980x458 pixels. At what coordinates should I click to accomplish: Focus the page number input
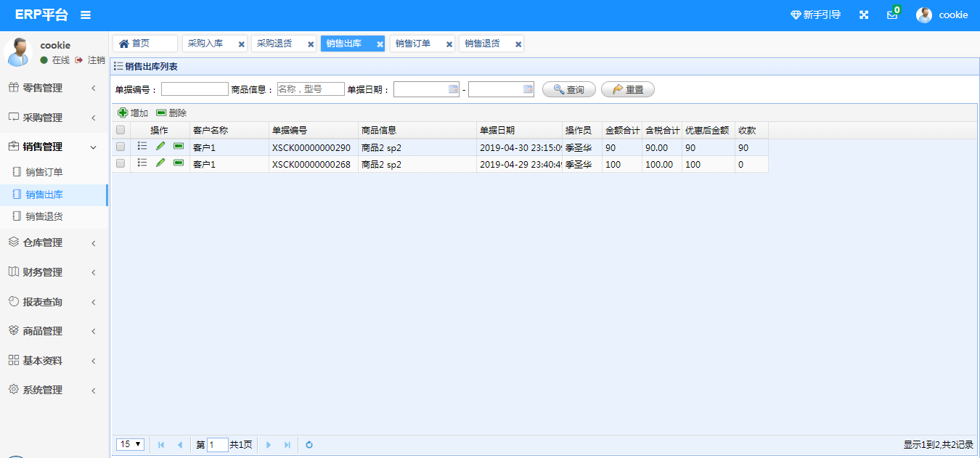[x=217, y=445]
